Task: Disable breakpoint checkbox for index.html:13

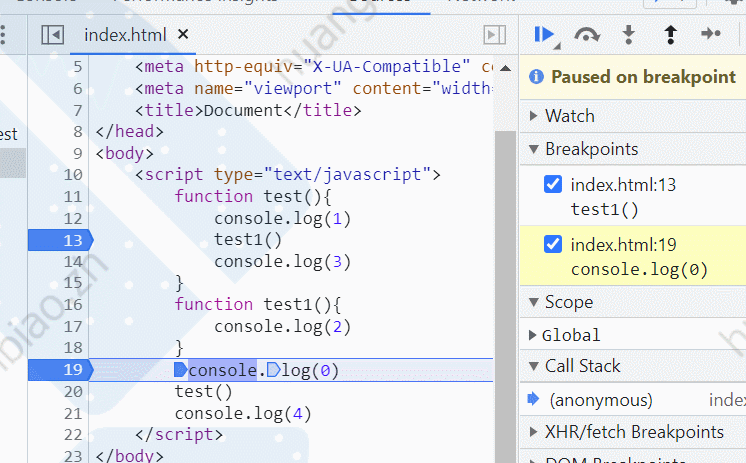Action: (552, 184)
